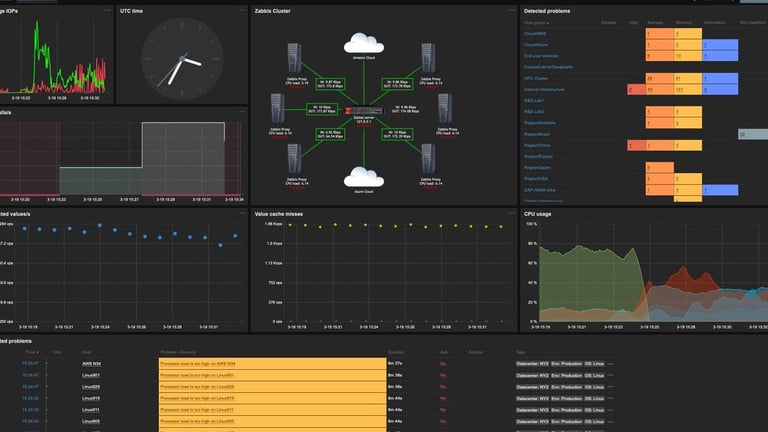Image resolution: width=768 pixels, height=432 pixels.
Task: Open host Linux905 in problems list
Action: 91,422
